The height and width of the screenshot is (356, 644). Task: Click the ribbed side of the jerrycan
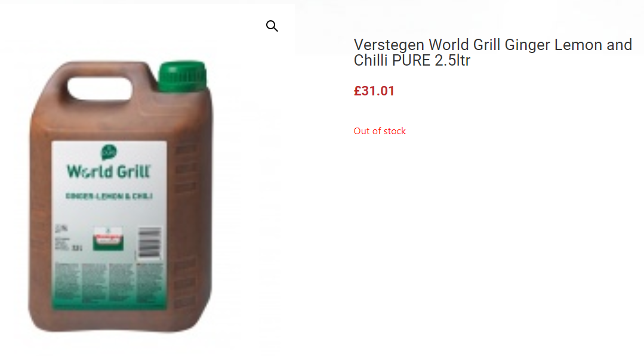pyautogui.click(x=186, y=221)
